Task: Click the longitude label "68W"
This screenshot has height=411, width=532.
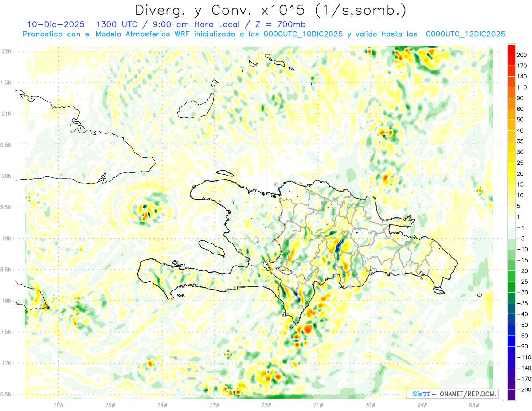Action: click(x=474, y=404)
